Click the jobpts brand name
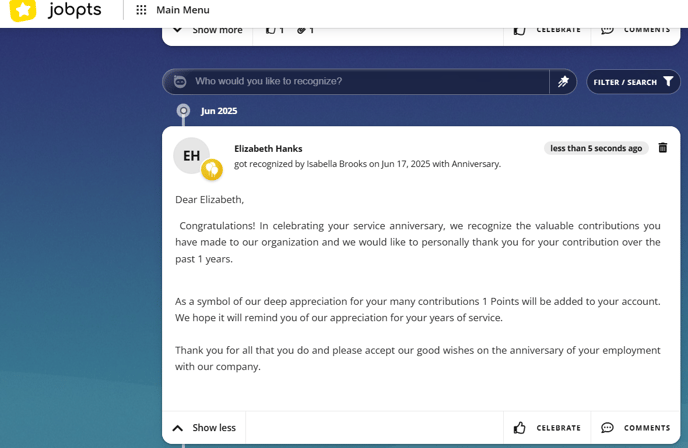Screen dimensions: 688x448 (75, 11)
